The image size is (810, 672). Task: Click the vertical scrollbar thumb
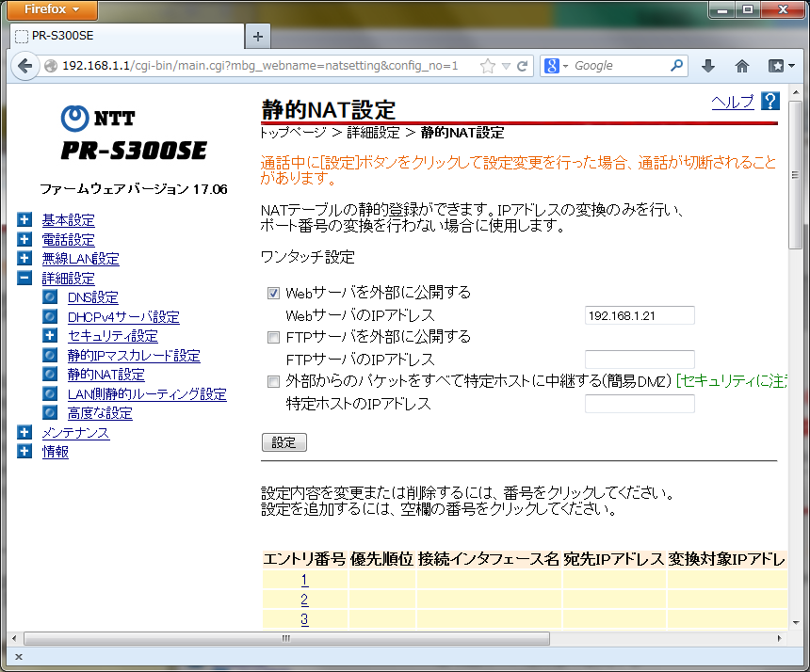(x=795, y=175)
